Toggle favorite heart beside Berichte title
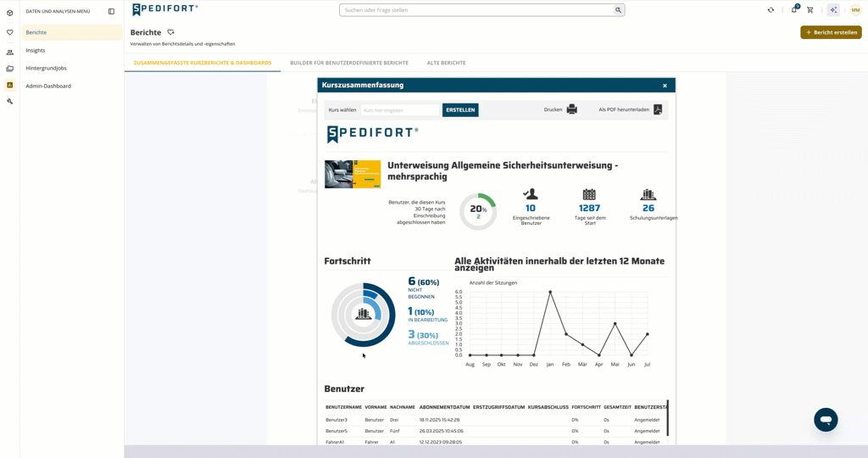Image resolution: width=868 pixels, height=458 pixels. point(170,32)
